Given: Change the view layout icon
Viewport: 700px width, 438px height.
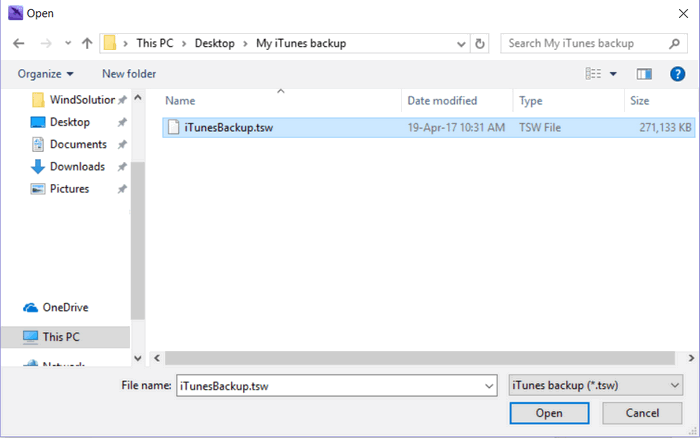Looking at the screenshot, I should point(593,74).
